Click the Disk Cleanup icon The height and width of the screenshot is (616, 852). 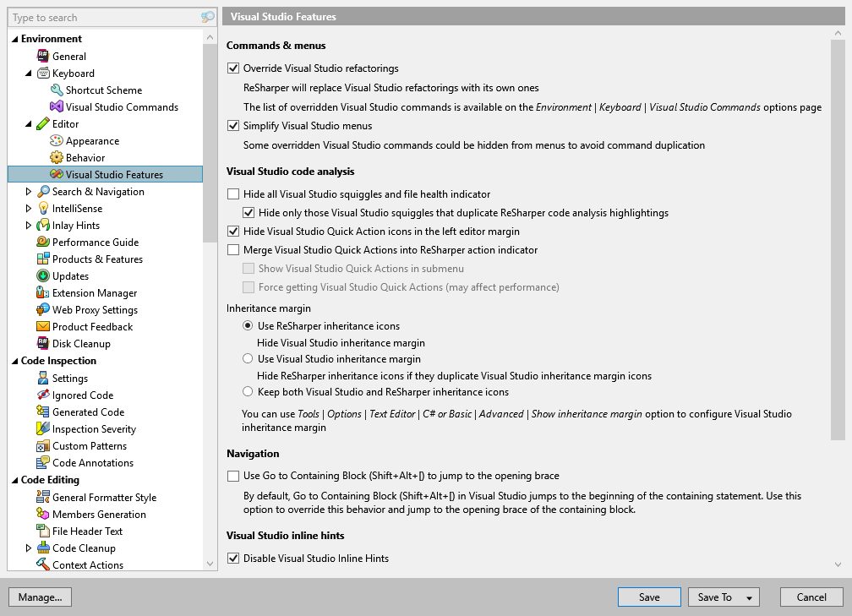[x=45, y=343]
